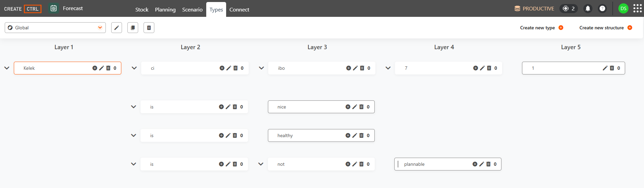Click the copy structure icon in toolbar
This screenshot has height=188, width=644.
pyautogui.click(x=133, y=28)
